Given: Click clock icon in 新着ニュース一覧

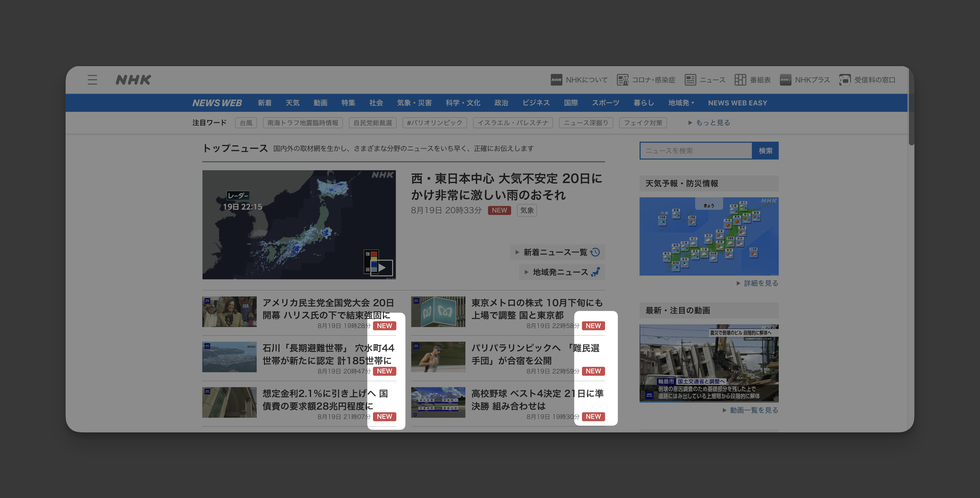Looking at the screenshot, I should [595, 252].
